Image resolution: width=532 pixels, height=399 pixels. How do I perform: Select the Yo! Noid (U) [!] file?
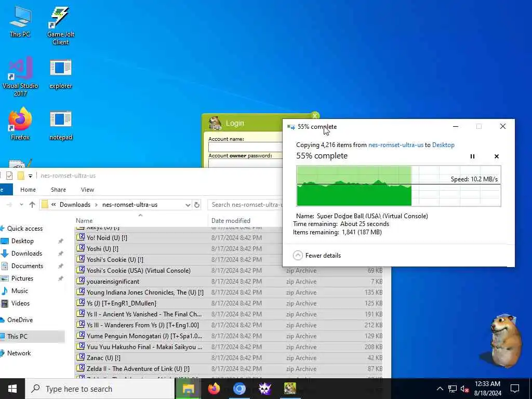point(107,238)
